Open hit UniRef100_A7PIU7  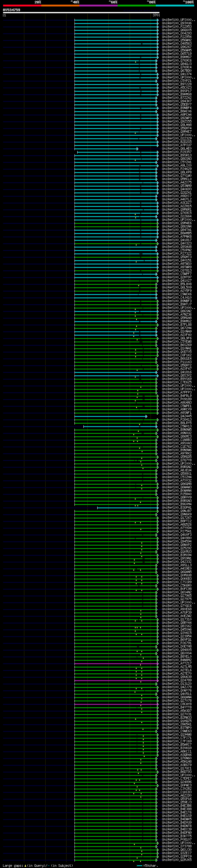(177, 145)
